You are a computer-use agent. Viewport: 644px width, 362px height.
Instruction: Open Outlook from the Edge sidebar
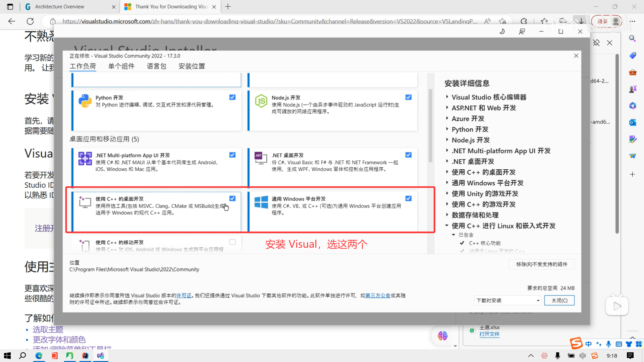pyautogui.click(x=633, y=123)
